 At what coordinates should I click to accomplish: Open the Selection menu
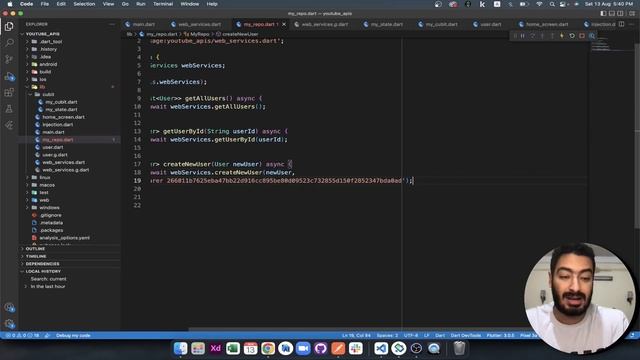click(x=84, y=4)
